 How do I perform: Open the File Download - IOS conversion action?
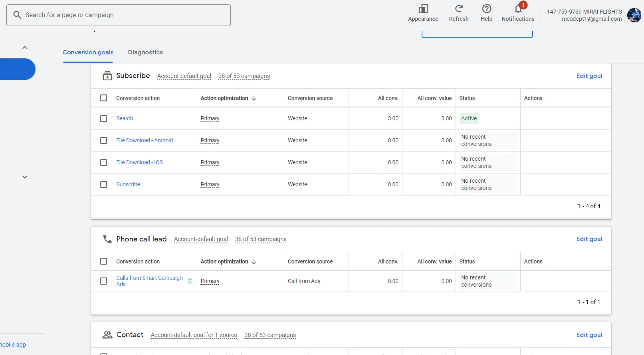tap(139, 162)
